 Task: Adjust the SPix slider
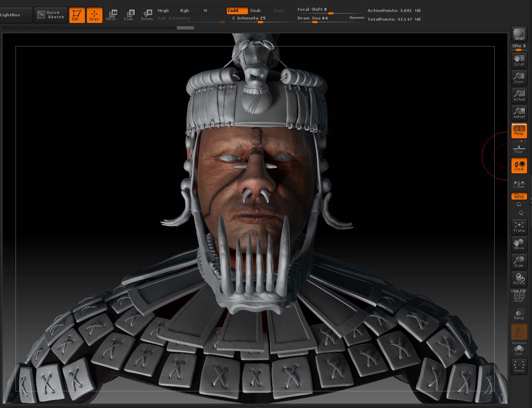[x=519, y=47]
